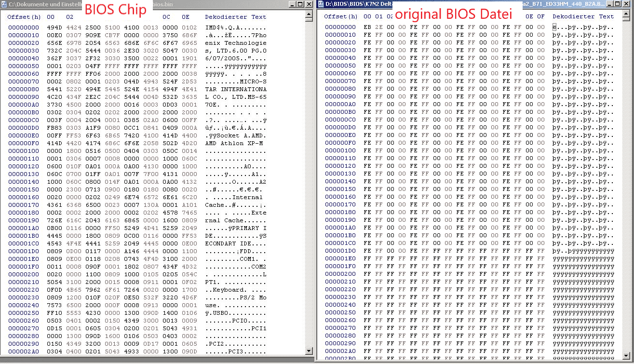Select hex value 5054 at offset 00000210
This screenshot has width=634, height=364.
click(x=54, y=282)
